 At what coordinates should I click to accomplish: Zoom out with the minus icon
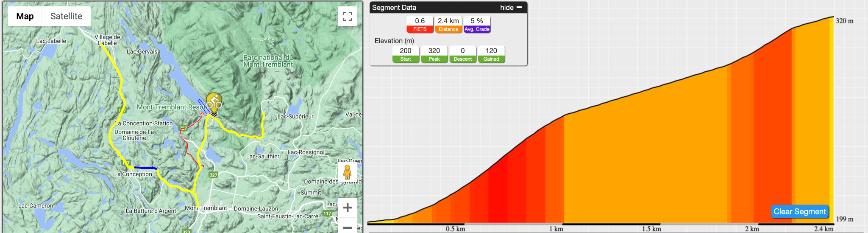click(348, 227)
